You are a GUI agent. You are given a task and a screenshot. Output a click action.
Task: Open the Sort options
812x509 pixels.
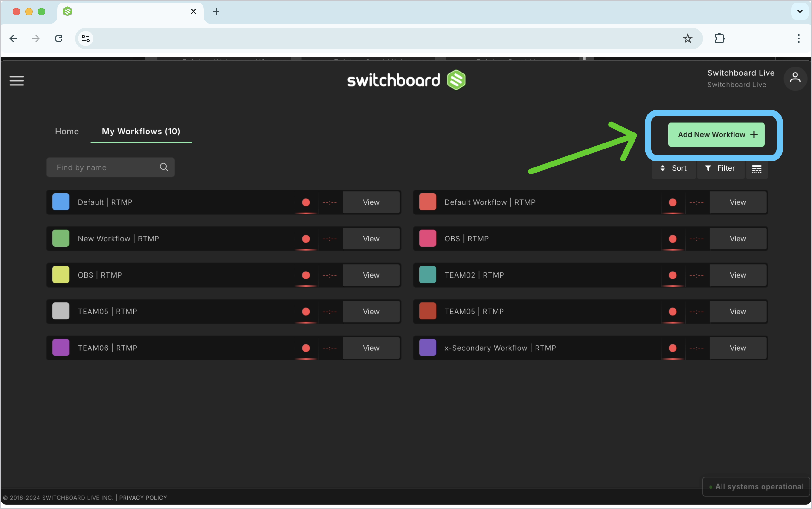pyautogui.click(x=674, y=168)
